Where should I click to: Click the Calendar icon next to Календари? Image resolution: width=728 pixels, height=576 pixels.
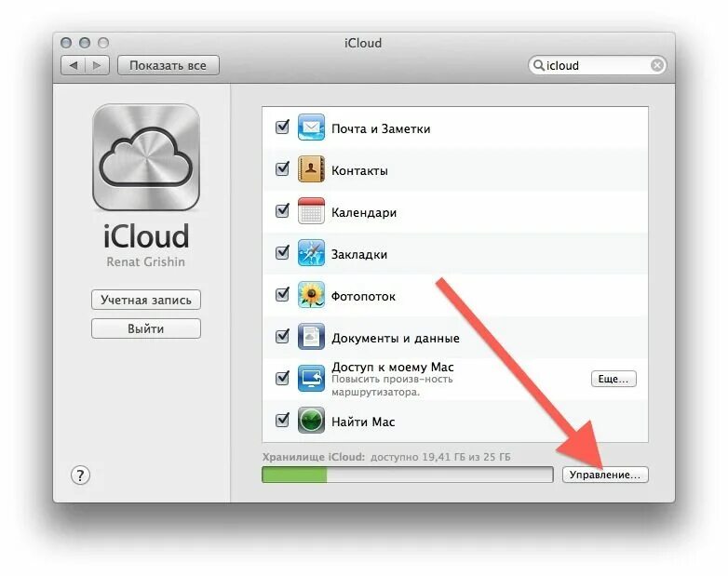[311, 211]
